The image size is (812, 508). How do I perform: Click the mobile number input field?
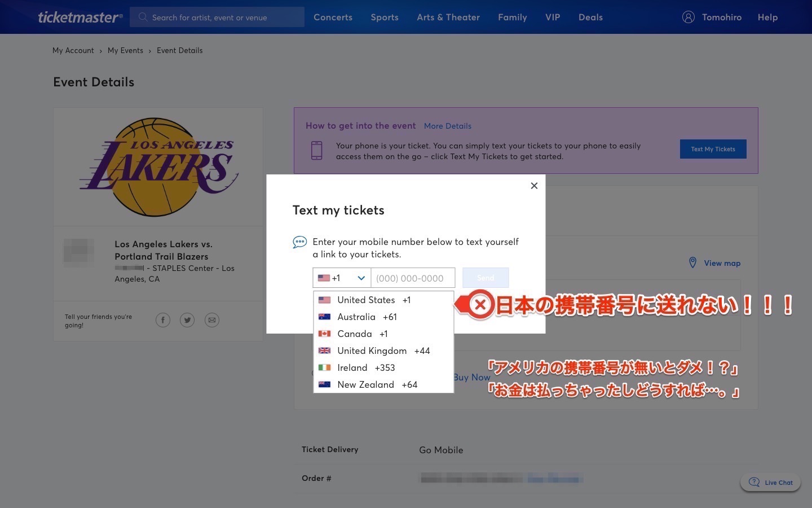[x=413, y=278]
